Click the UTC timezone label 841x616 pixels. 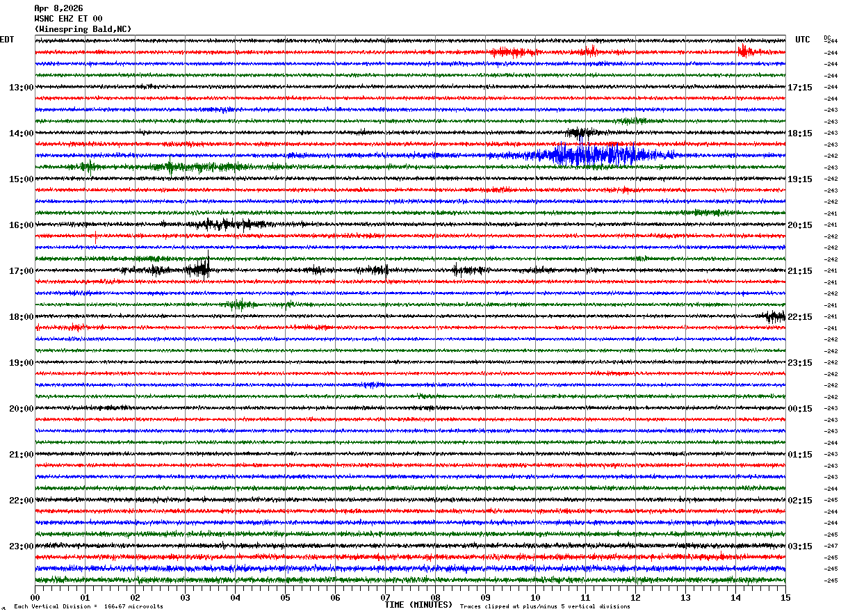click(803, 40)
